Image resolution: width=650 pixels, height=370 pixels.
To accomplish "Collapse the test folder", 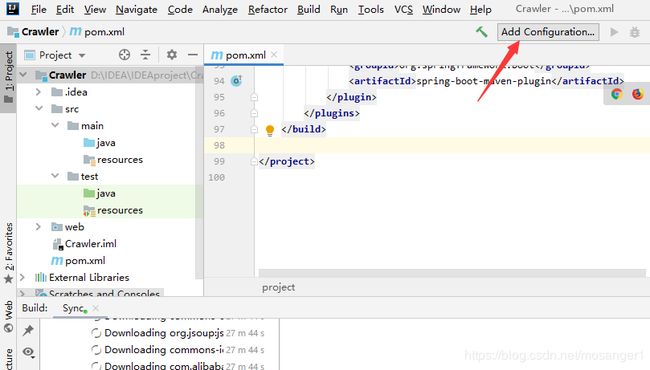I will tap(55, 176).
